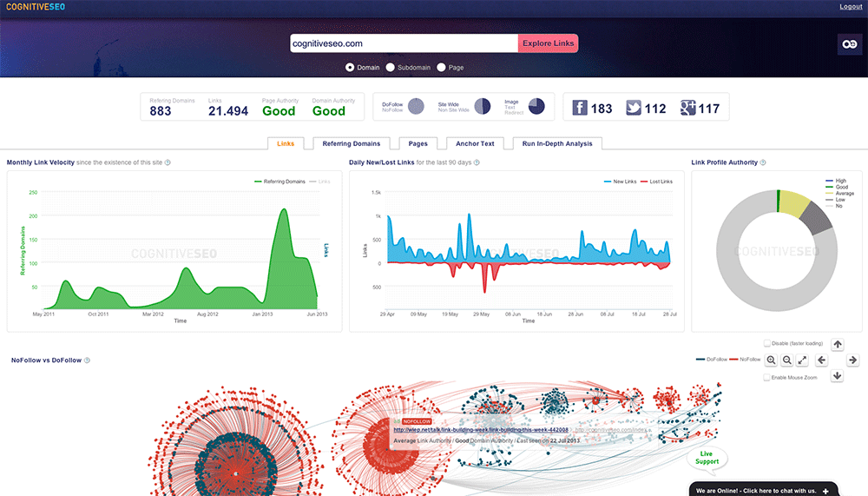The width and height of the screenshot is (868, 496).
Task: Pan the link graph up
Action: [x=838, y=344]
